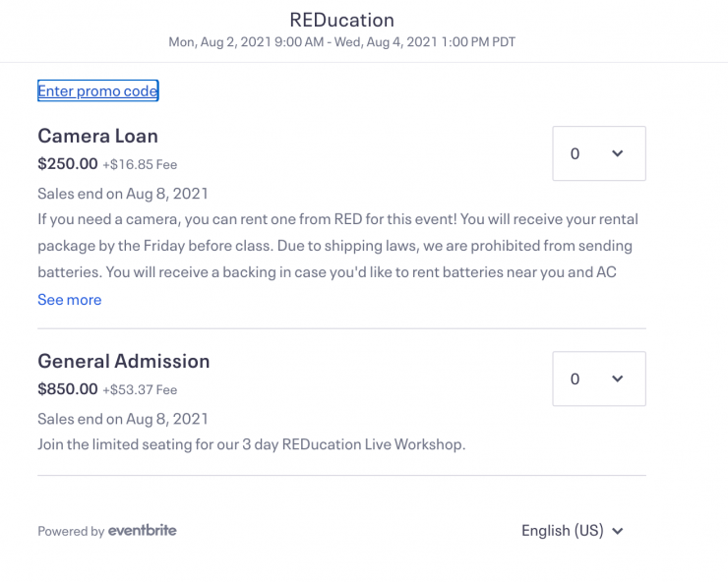Click the +$53.37 Fee label
Screen dimensions: 728x582
tap(140, 390)
